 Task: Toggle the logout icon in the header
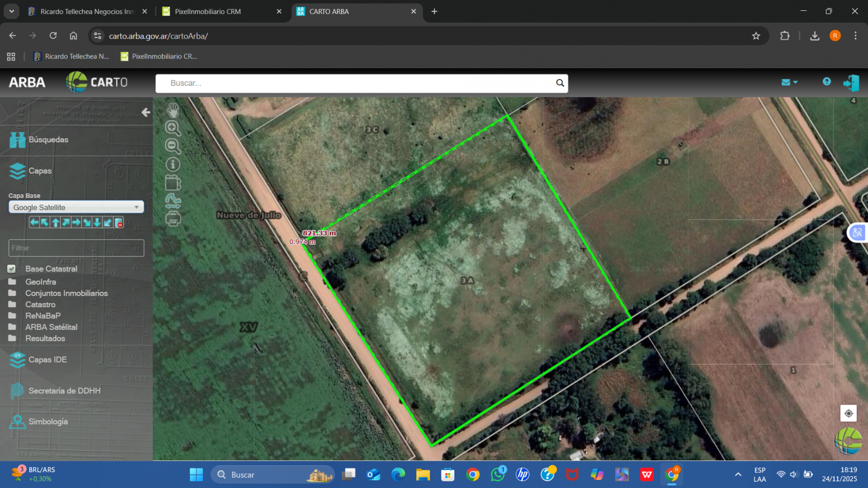click(851, 82)
